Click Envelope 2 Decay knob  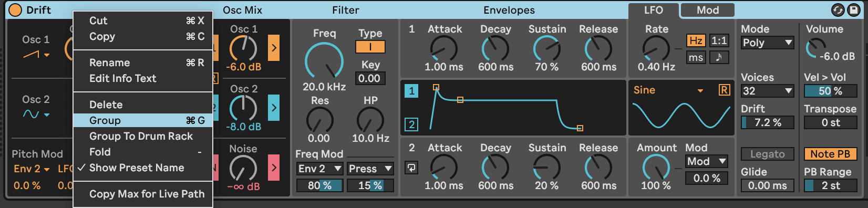pyautogui.click(x=495, y=168)
